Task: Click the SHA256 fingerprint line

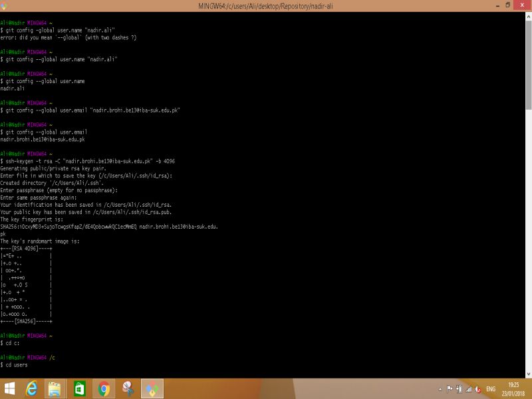Action: click(109, 226)
